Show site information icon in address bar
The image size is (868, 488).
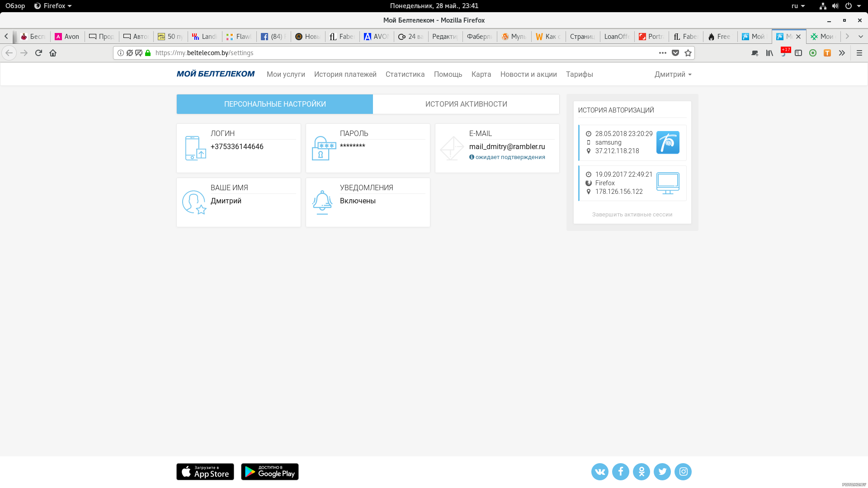[x=121, y=53]
